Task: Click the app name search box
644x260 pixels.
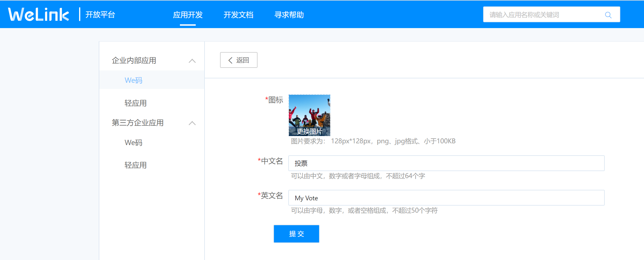Action: 542,15
